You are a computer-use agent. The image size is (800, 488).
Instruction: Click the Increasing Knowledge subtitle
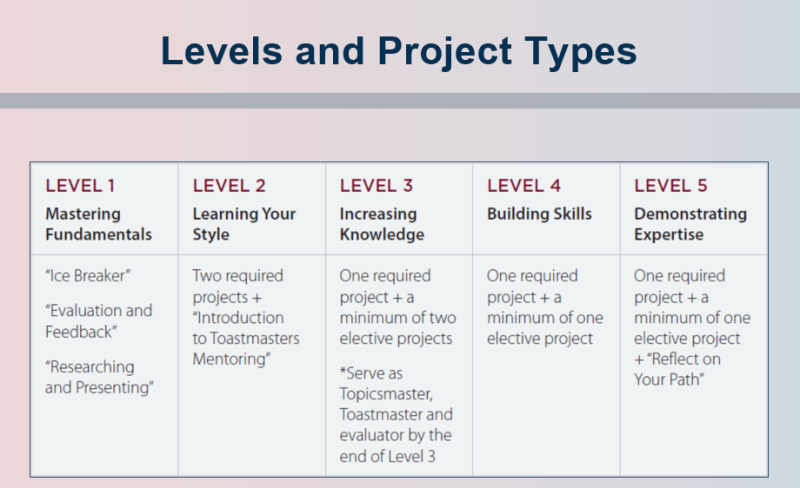382,224
